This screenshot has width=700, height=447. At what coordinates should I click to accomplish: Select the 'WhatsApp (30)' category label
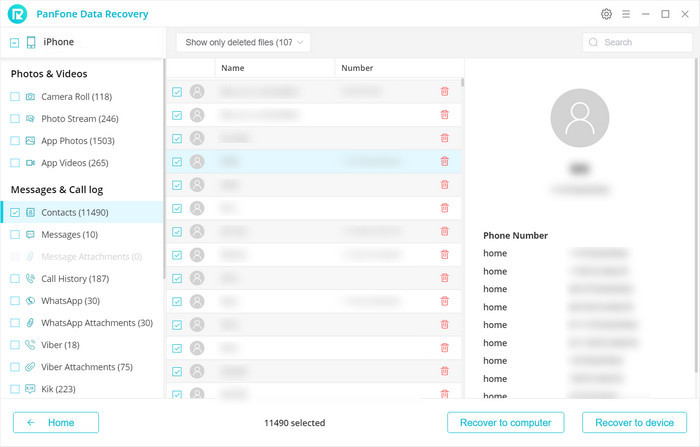[x=70, y=301]
